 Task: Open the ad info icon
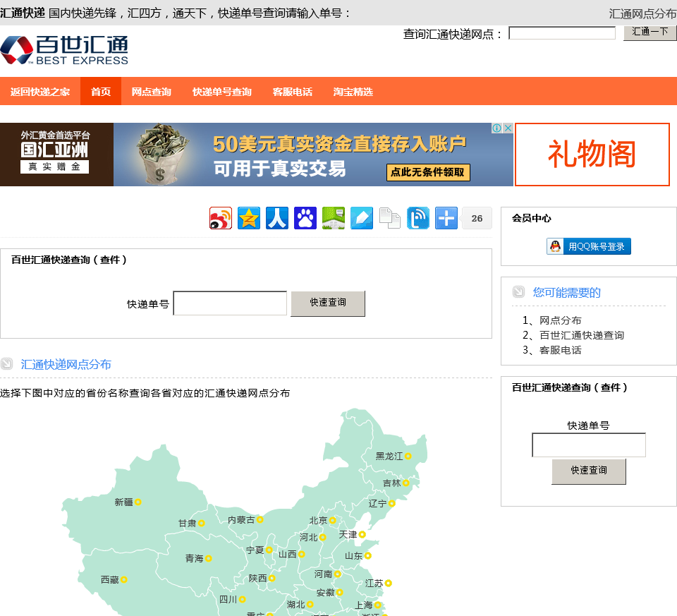coord(497,128)
